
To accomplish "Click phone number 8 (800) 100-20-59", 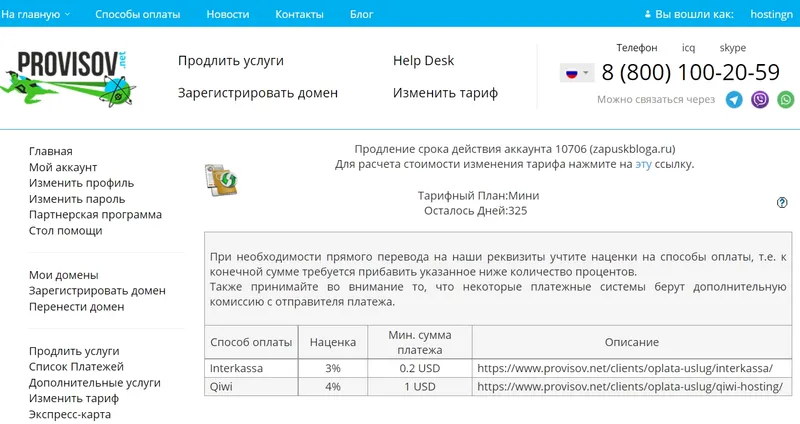I will point(690,72).
